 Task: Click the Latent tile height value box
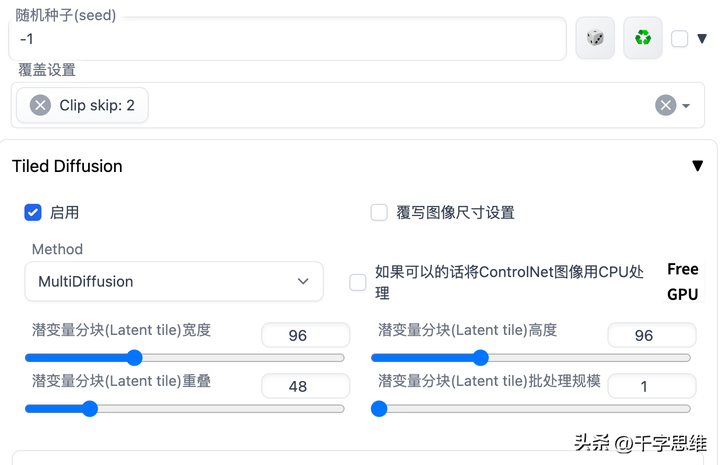pos(652,335)
